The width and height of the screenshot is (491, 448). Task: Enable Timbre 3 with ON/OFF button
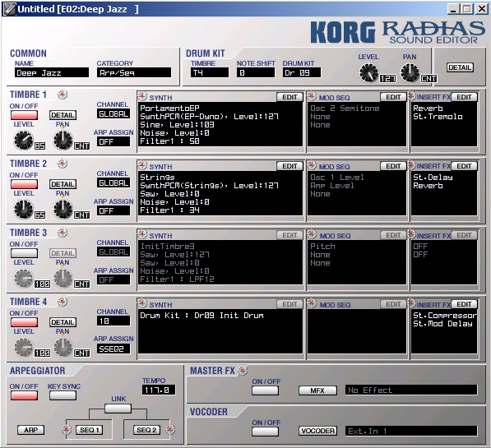click(x=24, y=253)
